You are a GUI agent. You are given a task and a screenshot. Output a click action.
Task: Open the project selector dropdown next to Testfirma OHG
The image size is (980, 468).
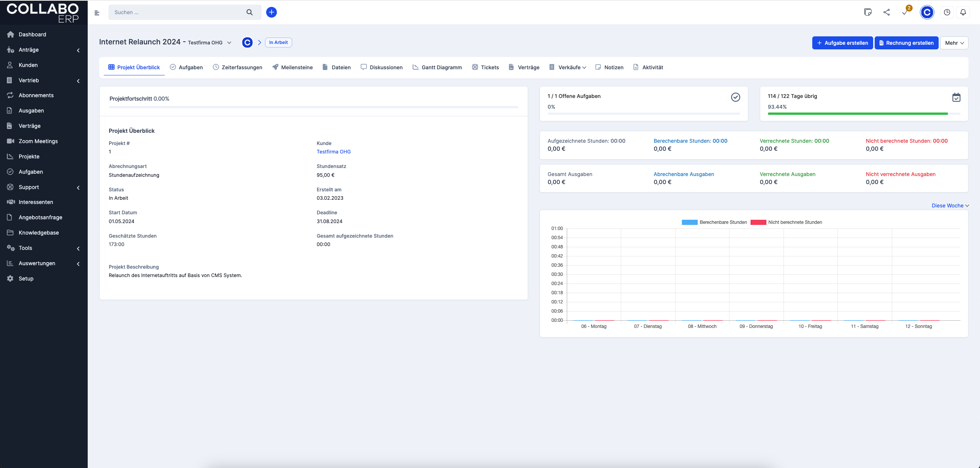[x=229, y=43]
